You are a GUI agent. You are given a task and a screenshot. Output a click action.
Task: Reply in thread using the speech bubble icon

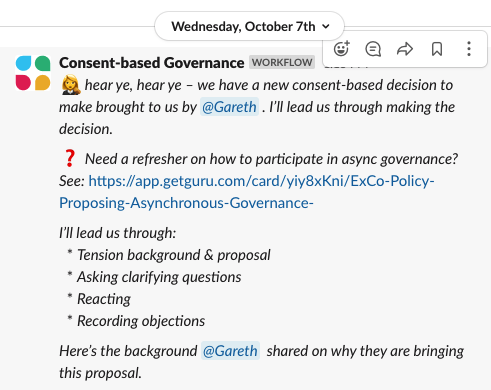(373, 49)
